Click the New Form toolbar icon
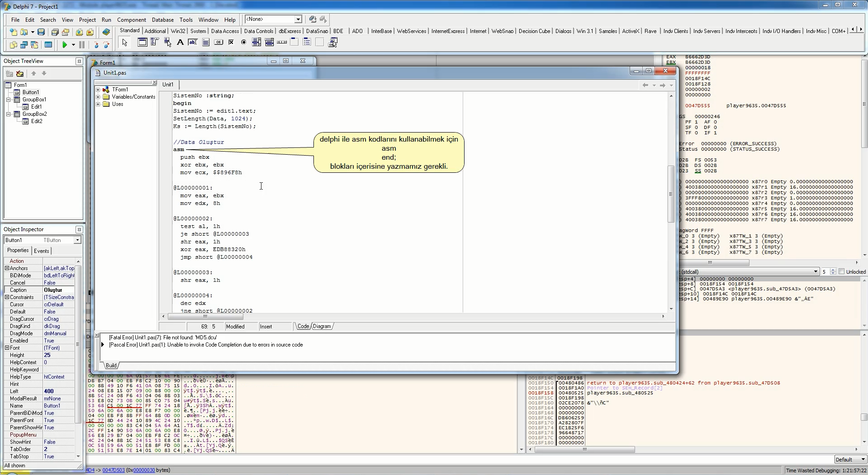This screenshot has width=868, height=475. (x=48, y=45)
